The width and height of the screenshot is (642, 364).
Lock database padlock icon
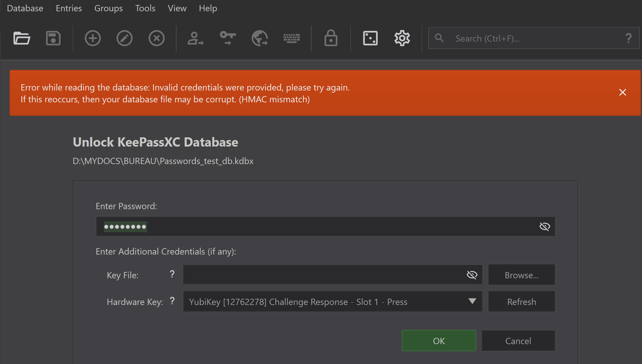pyautogui.click(x=331, y=38)
